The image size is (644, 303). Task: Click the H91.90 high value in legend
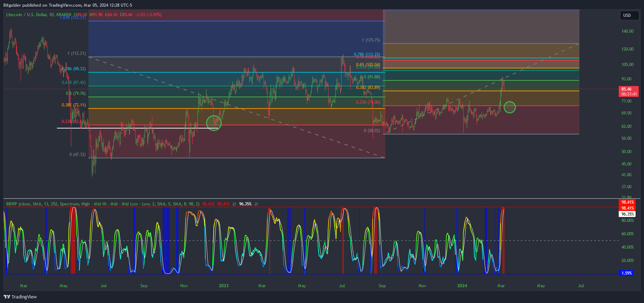(x=96, y=15)
